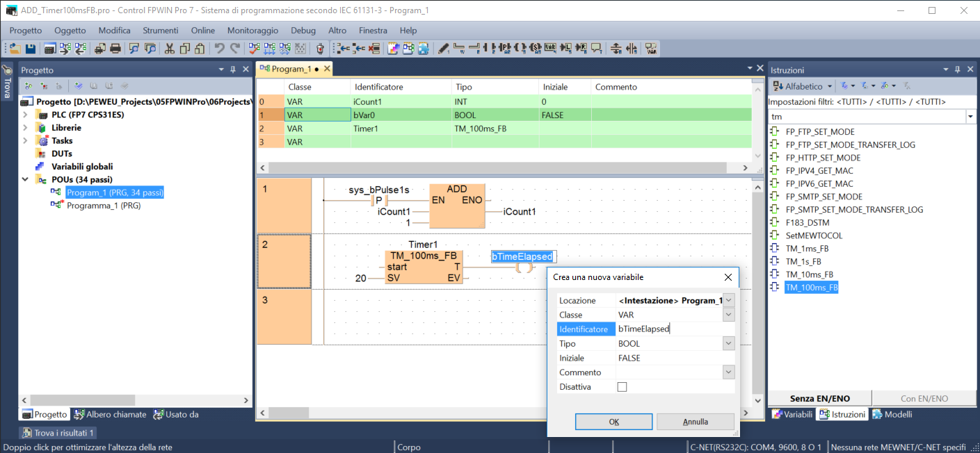
Task: Close the Program_1 editor tab
Action: pyautogui.click(x=327, y=69)
